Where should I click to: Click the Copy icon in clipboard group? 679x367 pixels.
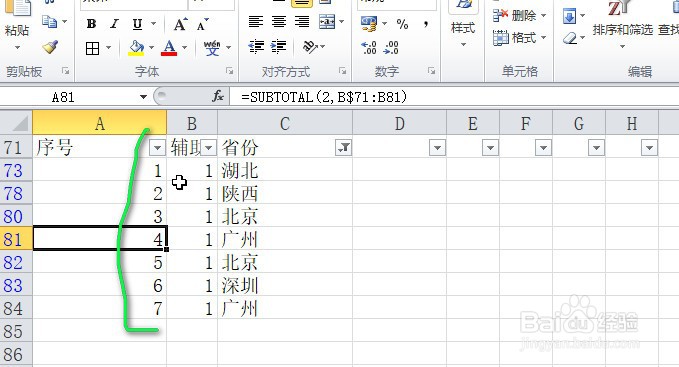point(49,22)
